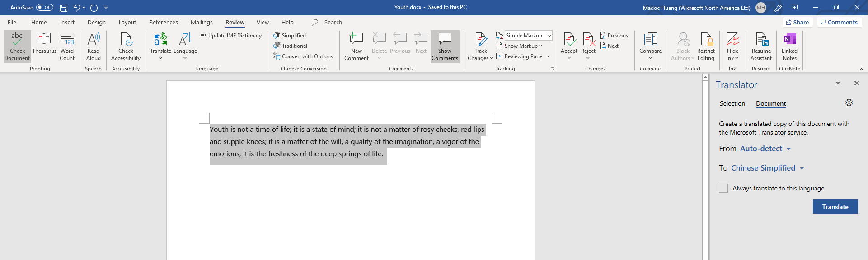Open the From Auto-detect language dropdown

tap(765, 149)
